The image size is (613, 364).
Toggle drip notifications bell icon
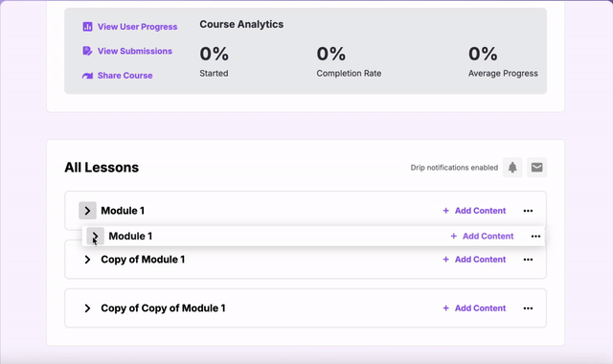click(x=512, y=168)
